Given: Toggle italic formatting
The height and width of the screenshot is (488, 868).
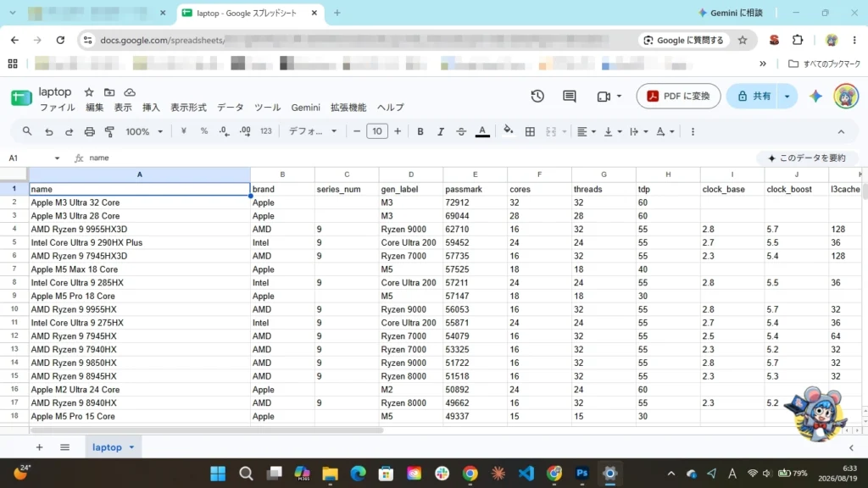Looking at the screenshot, I should click(441, 131).
